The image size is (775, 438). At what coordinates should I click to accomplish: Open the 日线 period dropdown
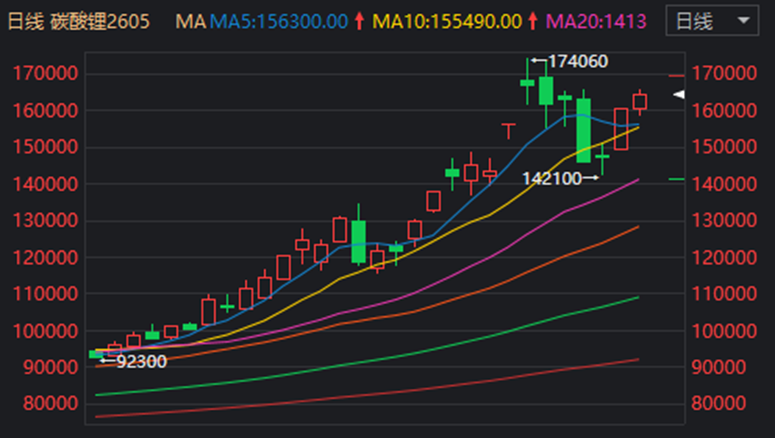pos(711,20)
